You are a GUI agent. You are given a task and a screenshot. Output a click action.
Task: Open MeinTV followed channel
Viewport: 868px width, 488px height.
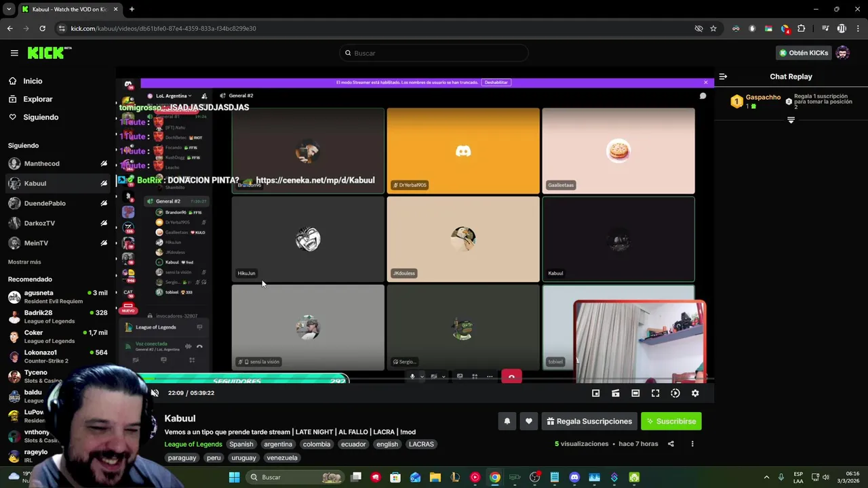click(x=36, y=243)
